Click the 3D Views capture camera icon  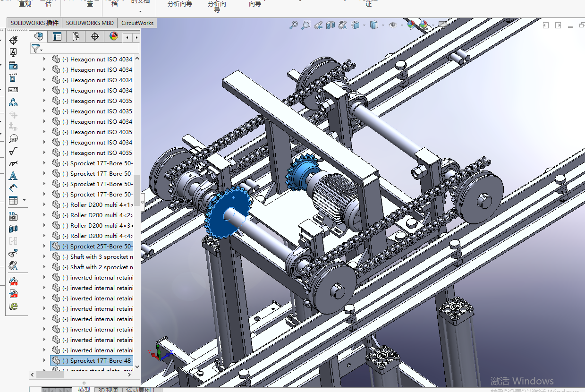[13, 216]
